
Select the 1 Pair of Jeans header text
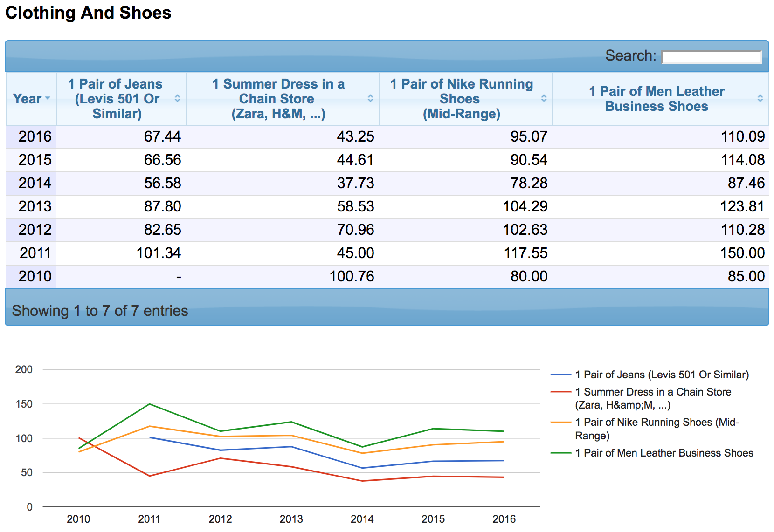tap(117, 99)
